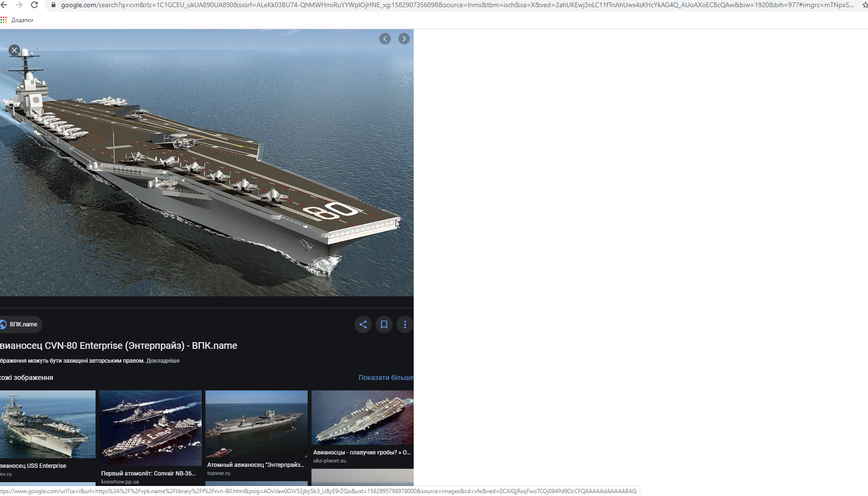This screenshot has width=868, height=496.
Task: Open the Атомный авианосец topwar.ru thumbnail
Action: click(x=257, y=424)
